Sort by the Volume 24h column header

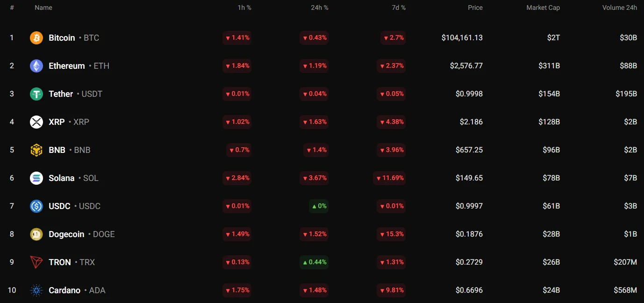coord(620,7)
